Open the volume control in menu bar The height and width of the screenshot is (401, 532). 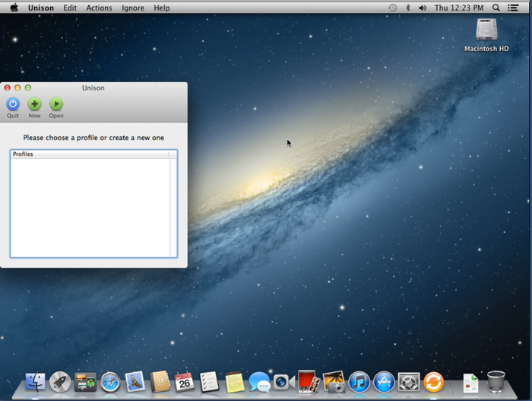click(x=423, y=8)
